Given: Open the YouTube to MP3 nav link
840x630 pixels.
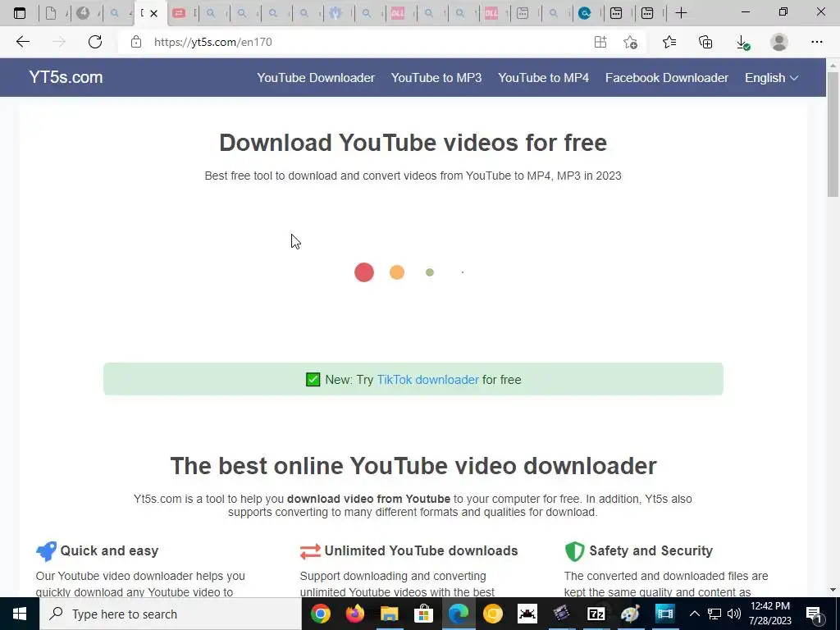Looking at the screenshot, I should (x=436, y=78).
